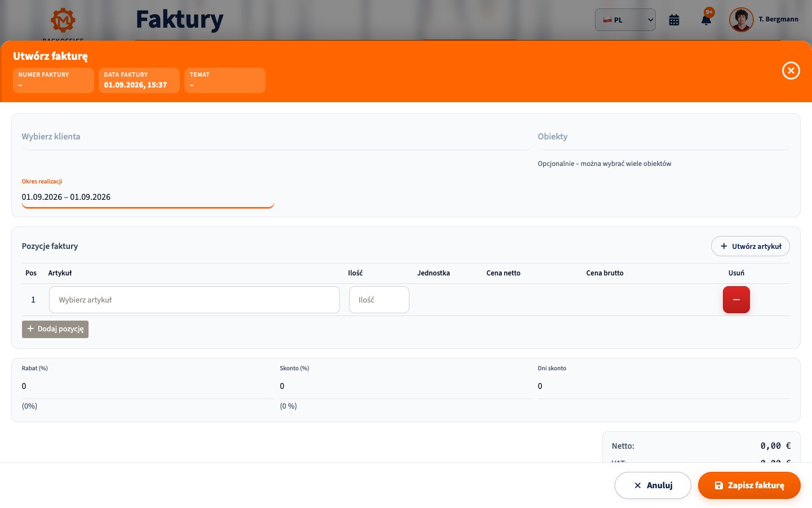Click Utwórz artykuł button

751,246
